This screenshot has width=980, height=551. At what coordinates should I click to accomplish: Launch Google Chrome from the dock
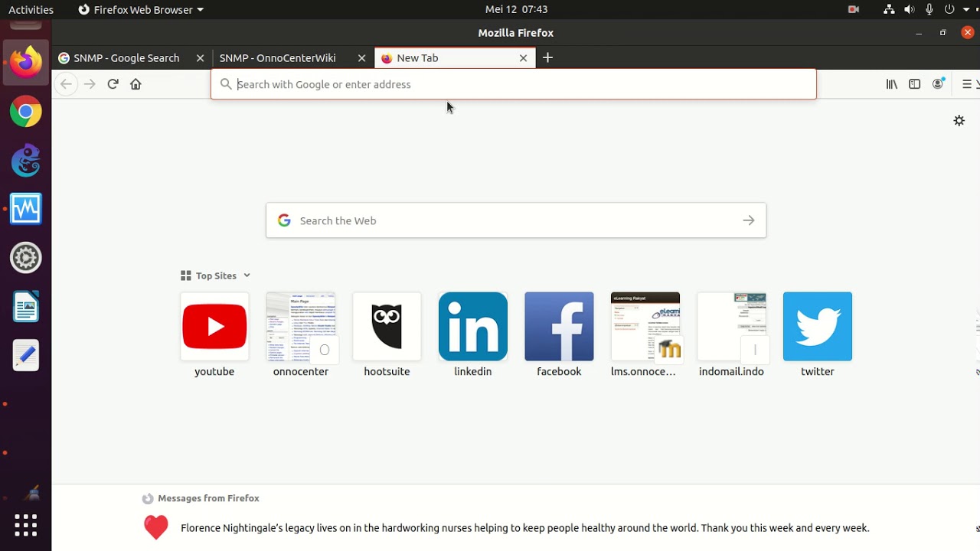[x=25, y=112]
